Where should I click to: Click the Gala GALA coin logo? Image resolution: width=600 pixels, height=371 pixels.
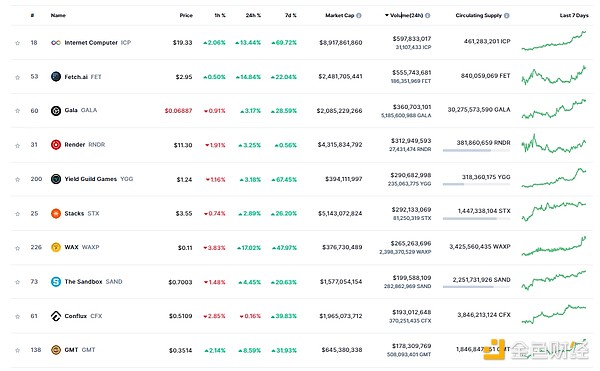coord(56,111)
